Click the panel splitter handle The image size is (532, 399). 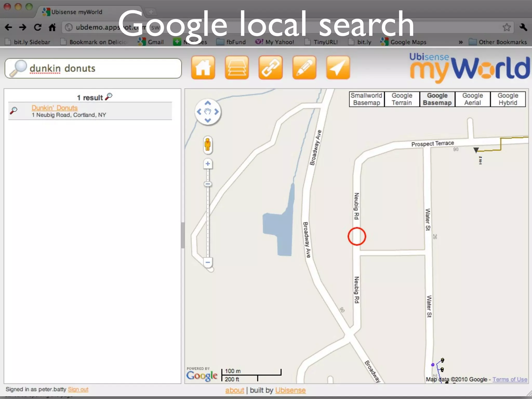(x=183, y=235)
